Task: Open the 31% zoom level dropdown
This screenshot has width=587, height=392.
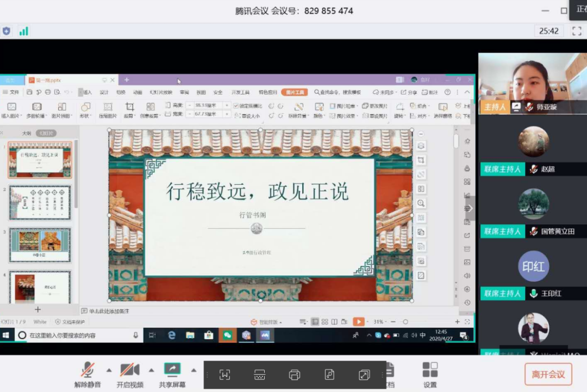Action: [380, 321]
